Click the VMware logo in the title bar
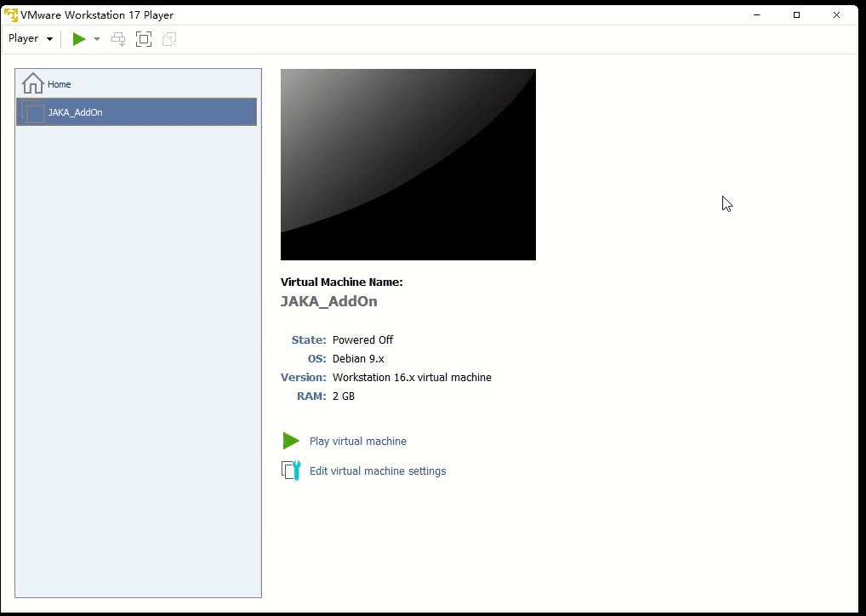866x616 pixels. click(x=11, y=15)
